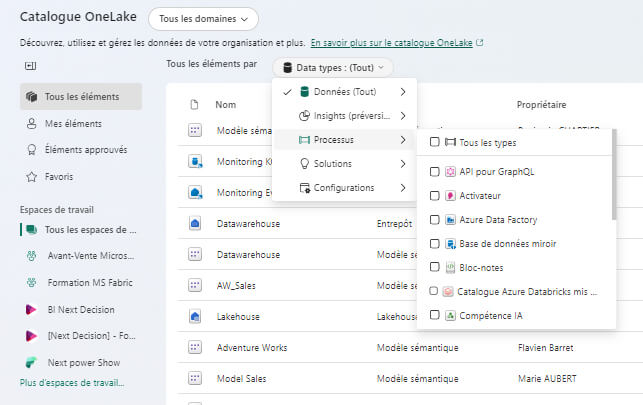Click owner Flavien Barret
643x405 pixels.
pyautogui.click(x=545, y=348)
